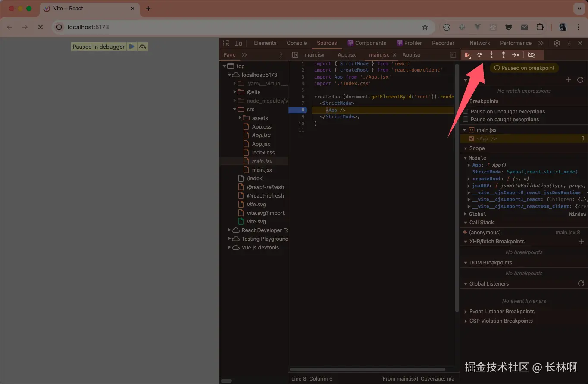Deactivate all breakpoints icon
Screen dimensions: 588x384
(531, 55)
